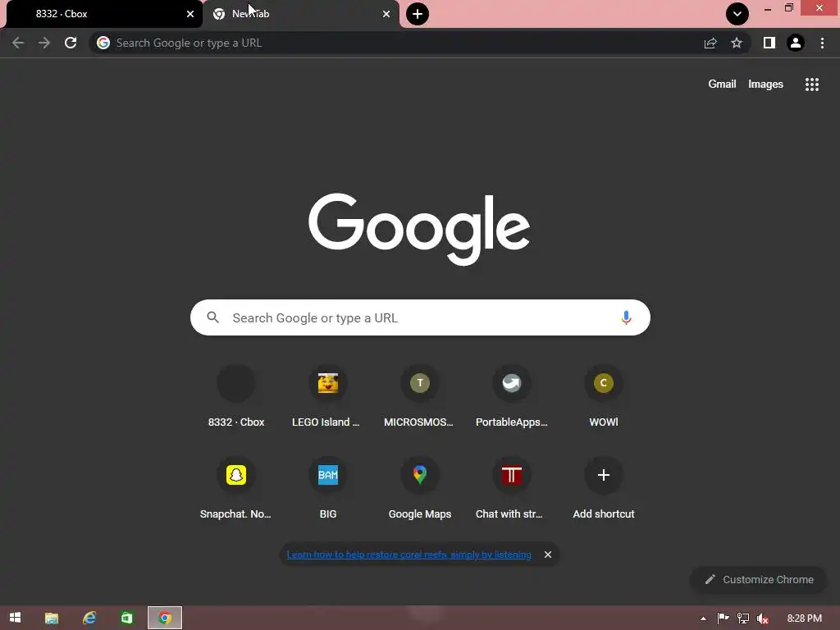Open Chrome three-dot menu
This screenshot has width=840, height=630.
point(822,43)
